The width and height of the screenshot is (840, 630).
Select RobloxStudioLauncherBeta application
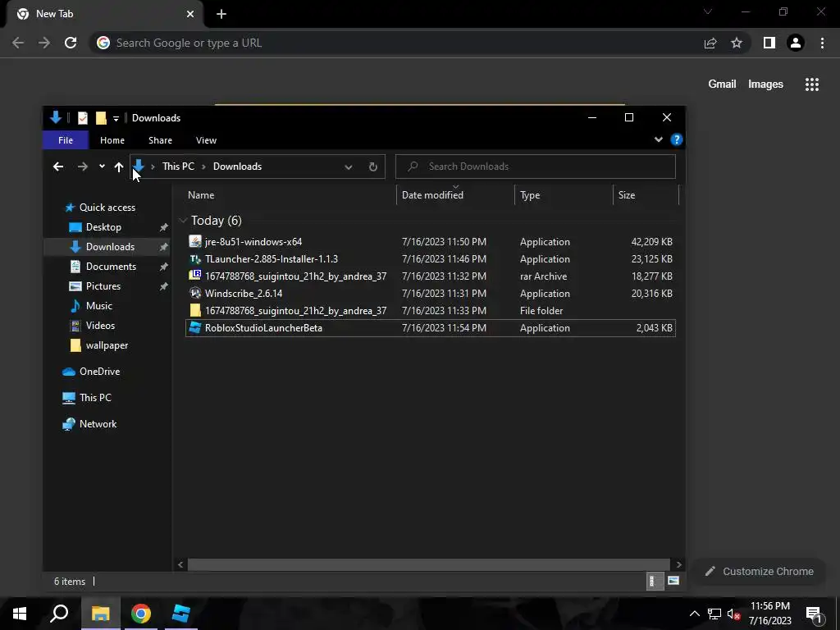pyautogui.click(x=430, y=328)
